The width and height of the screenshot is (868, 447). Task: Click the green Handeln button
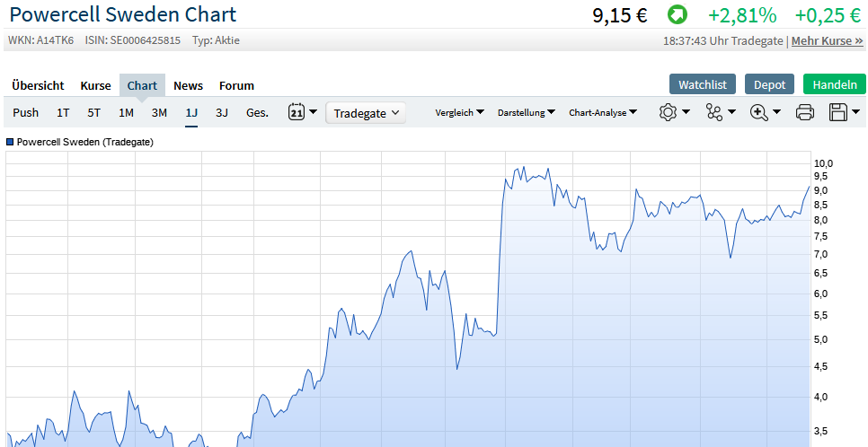tap(834, 84)
